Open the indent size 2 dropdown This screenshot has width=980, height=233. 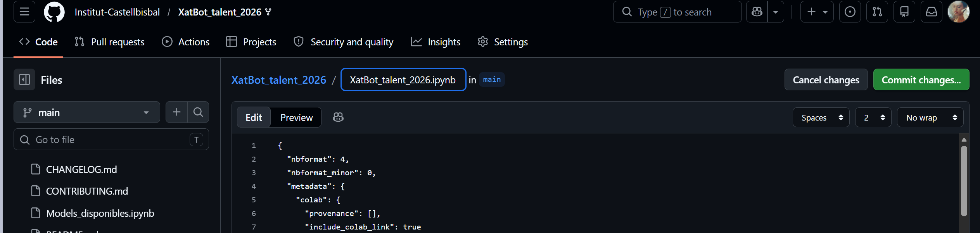coord(873,117)
